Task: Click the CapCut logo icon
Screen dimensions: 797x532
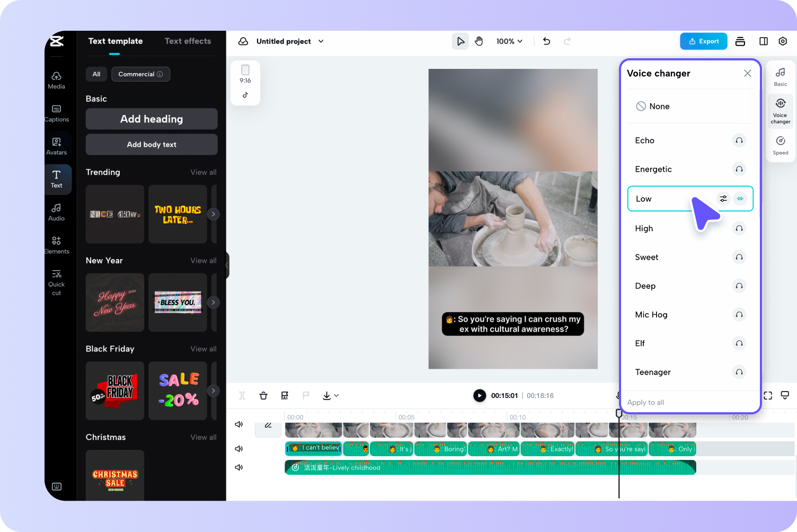Action: [x=57, y=41]
